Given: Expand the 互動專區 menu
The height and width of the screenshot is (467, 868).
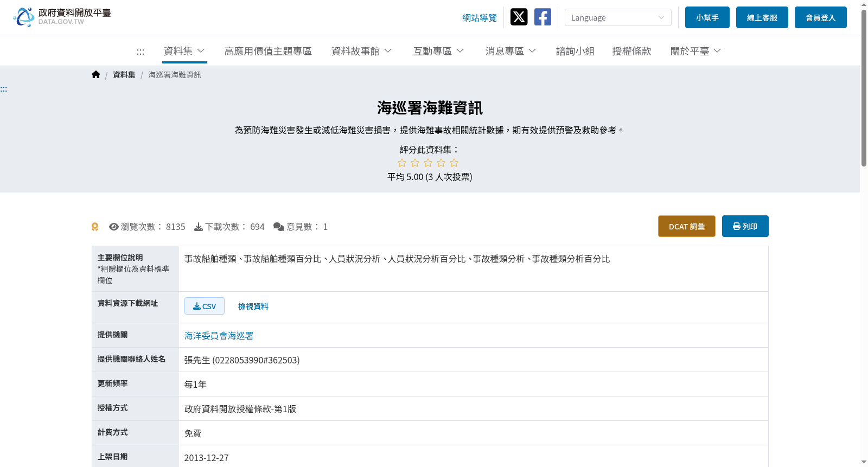Looking at the screenshot, I should click(x=438, y=51).
